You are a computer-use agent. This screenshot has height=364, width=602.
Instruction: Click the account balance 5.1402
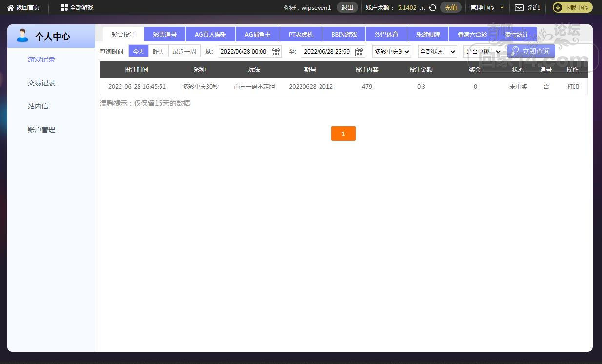point(407,8)
